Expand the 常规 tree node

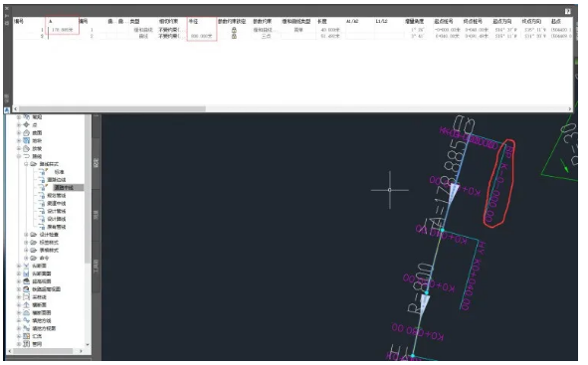pos(19,117)
